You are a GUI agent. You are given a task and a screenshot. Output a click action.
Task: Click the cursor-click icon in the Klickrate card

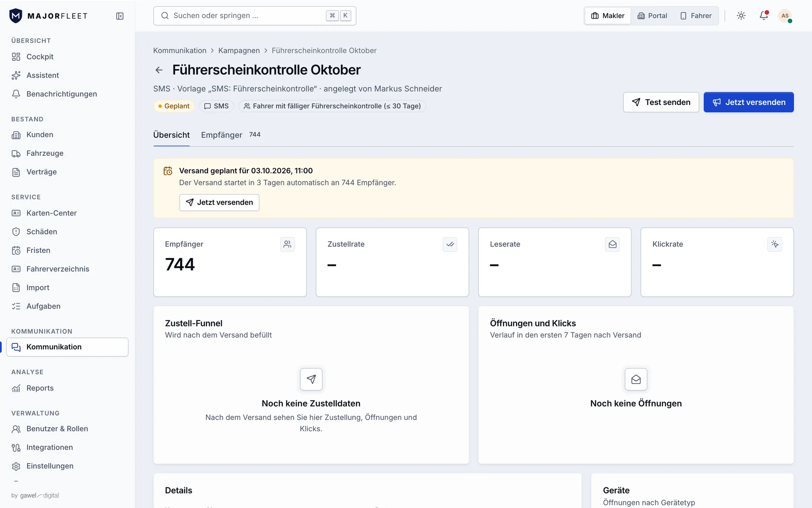tap(775, 244)
